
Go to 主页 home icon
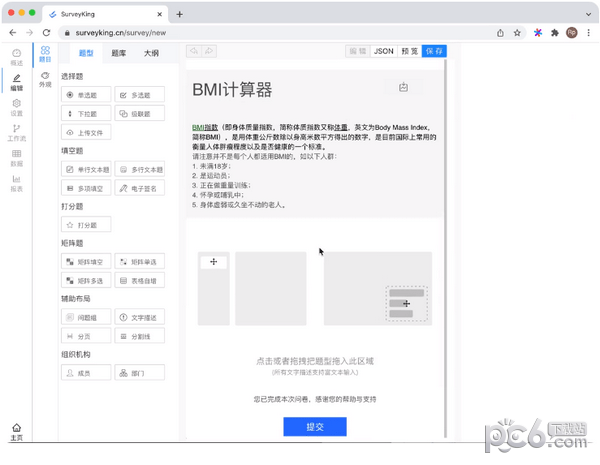(x=16, y=432)
